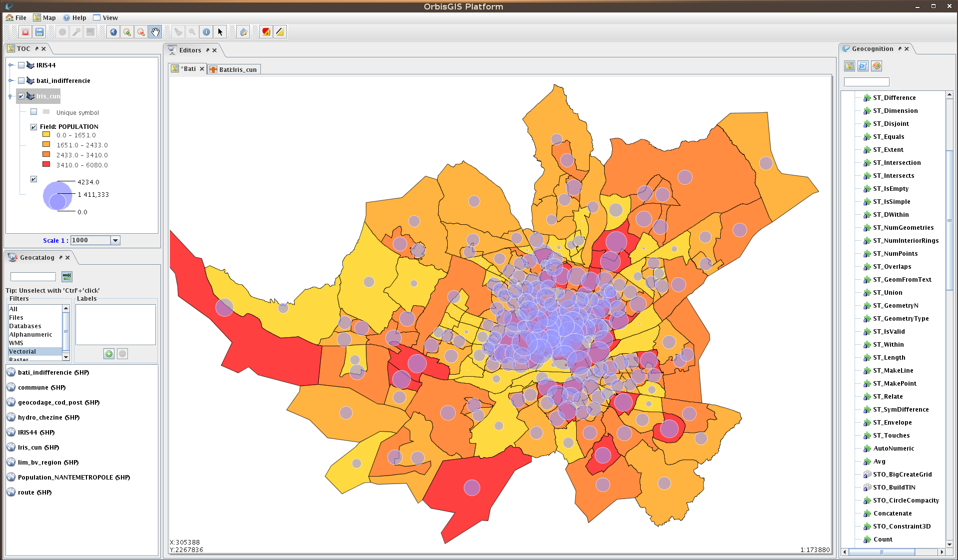Click the Save toolbar icon
This screenshot has height=560, width=958.
(x=39, y=32)
